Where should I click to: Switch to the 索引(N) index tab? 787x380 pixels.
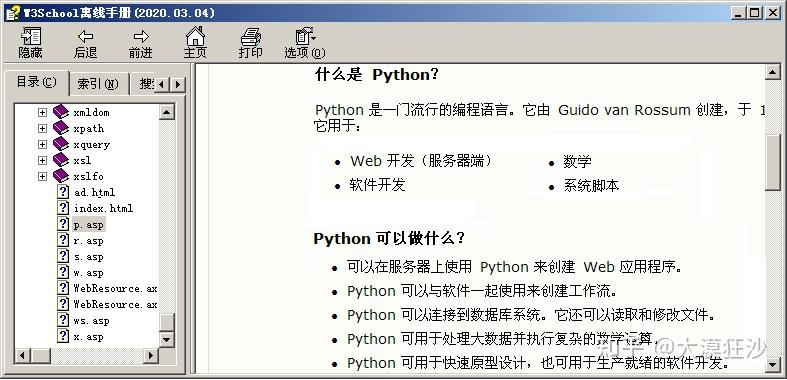[x=98, y=84]
